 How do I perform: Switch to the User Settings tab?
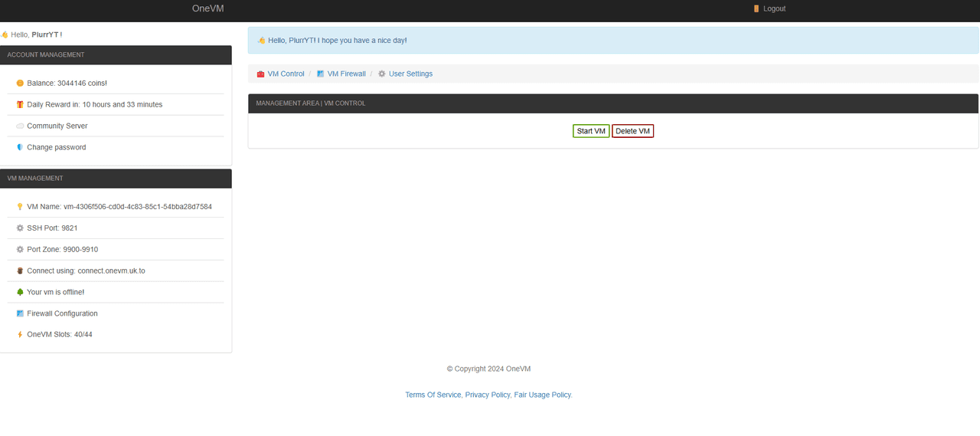coord(410,74)
